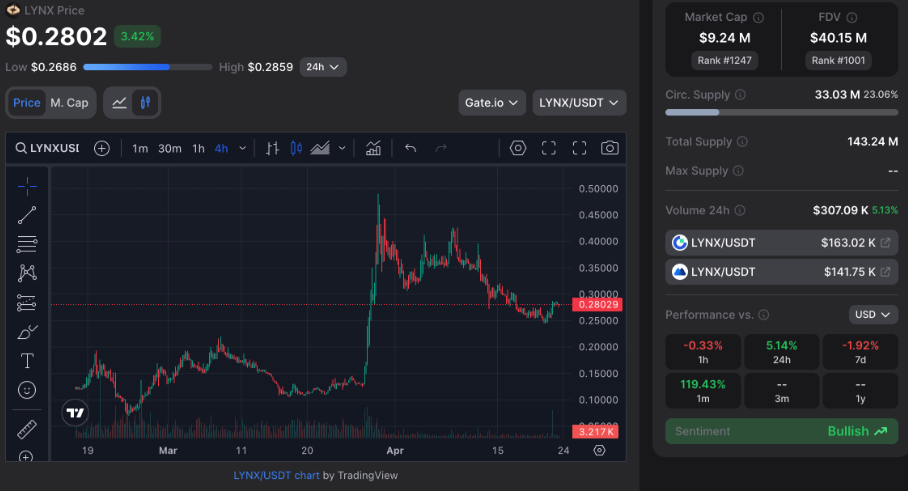Set chart interval to 30m
The width and height of the screenshot is (908, 491).
click(170, 149)
